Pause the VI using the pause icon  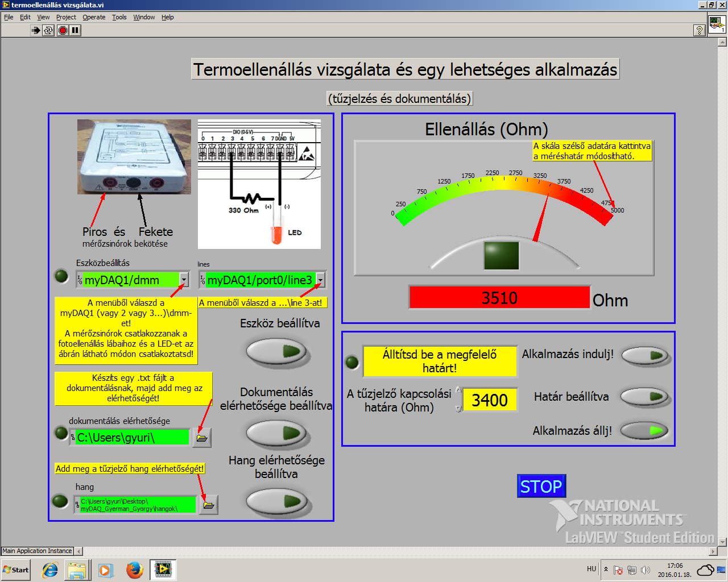pos(76,30)
